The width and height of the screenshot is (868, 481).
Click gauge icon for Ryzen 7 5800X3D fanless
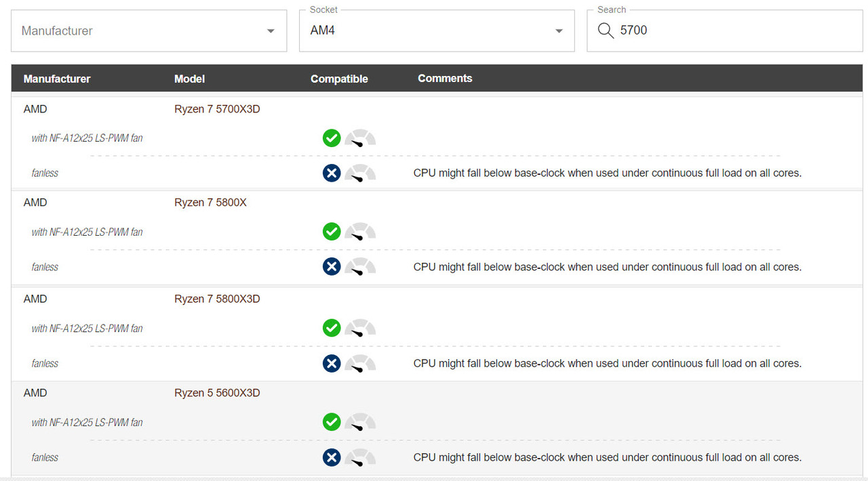[x=360, y=363]
